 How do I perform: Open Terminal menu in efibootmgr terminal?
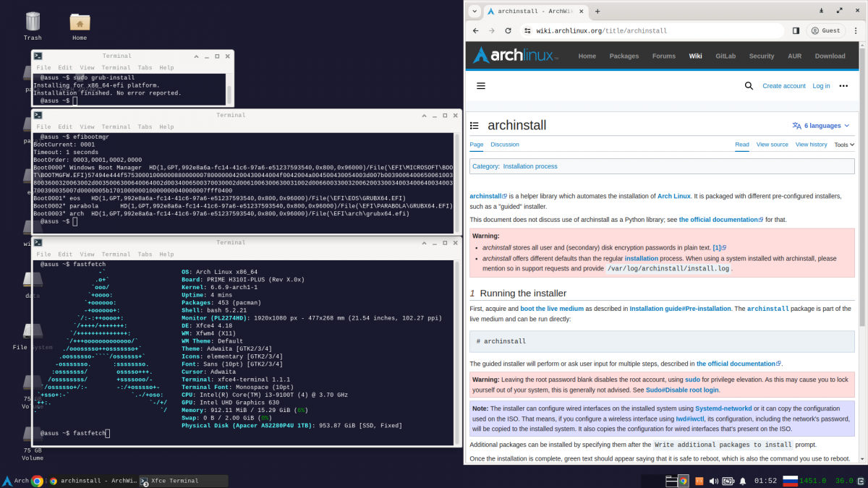[116, 127]
